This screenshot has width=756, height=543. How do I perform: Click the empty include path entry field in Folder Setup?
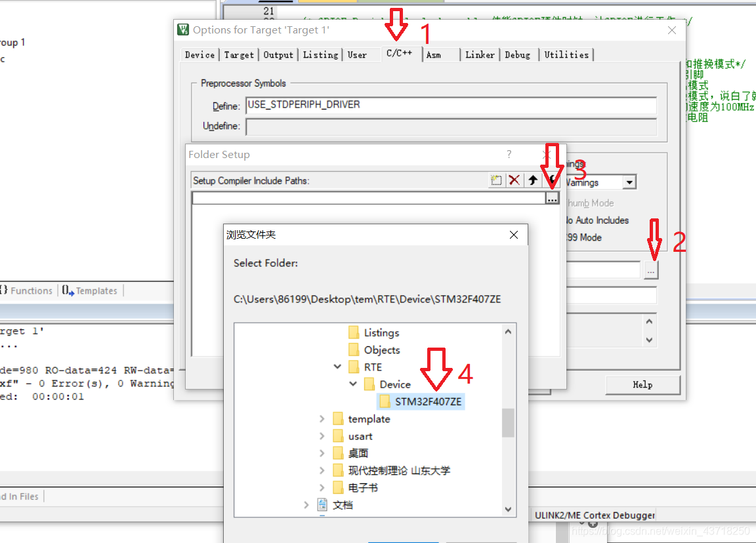pos(369,198)
